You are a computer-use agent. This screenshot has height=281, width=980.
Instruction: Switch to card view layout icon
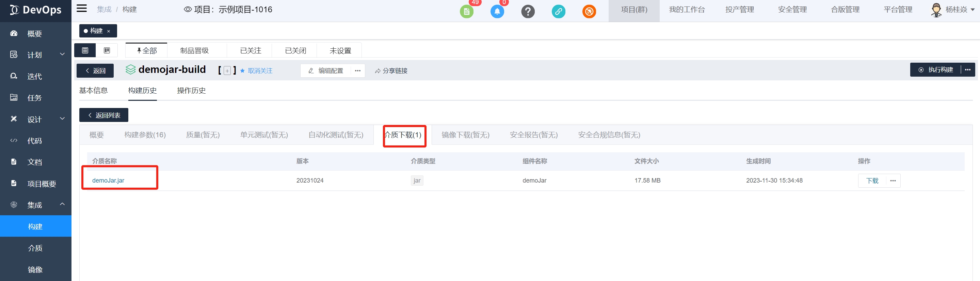[x=107, y=50]
